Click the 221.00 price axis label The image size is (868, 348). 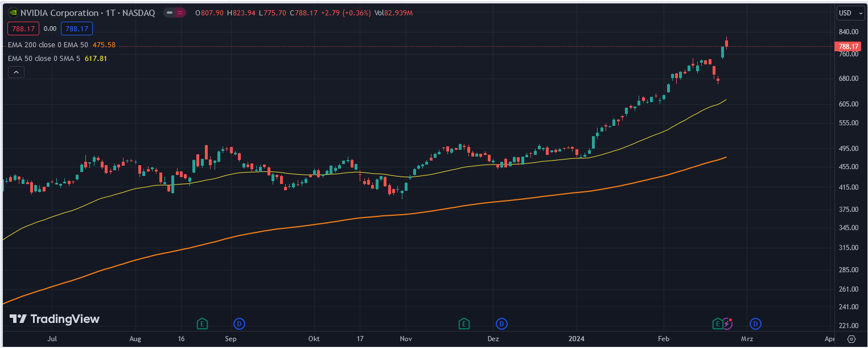[x=848, y=326]
